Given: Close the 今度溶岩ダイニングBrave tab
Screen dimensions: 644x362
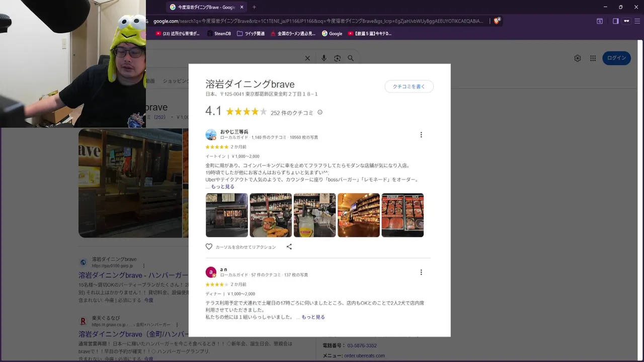Looking at the screenshot, I should pos(242,7).
